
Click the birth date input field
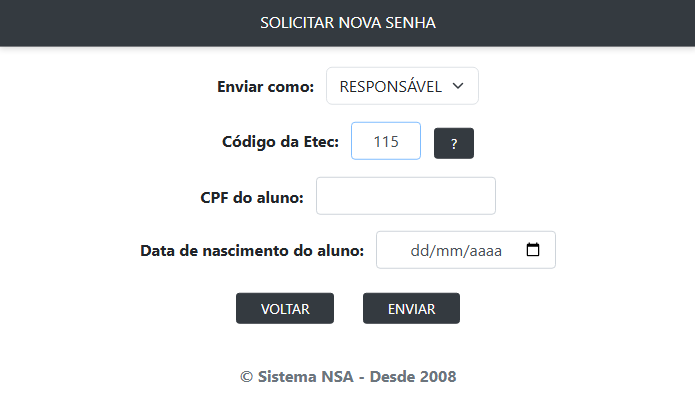(465, 251)
